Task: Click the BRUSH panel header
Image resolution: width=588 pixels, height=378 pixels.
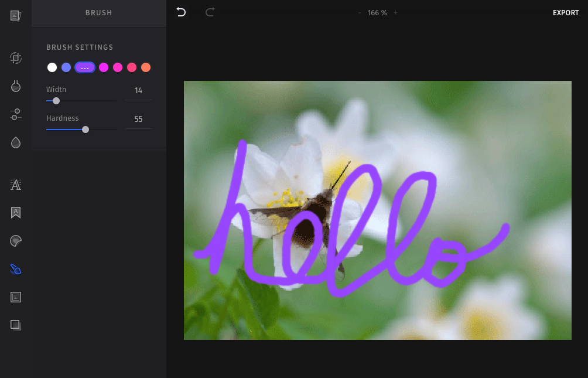Action: tap(98, 12)
